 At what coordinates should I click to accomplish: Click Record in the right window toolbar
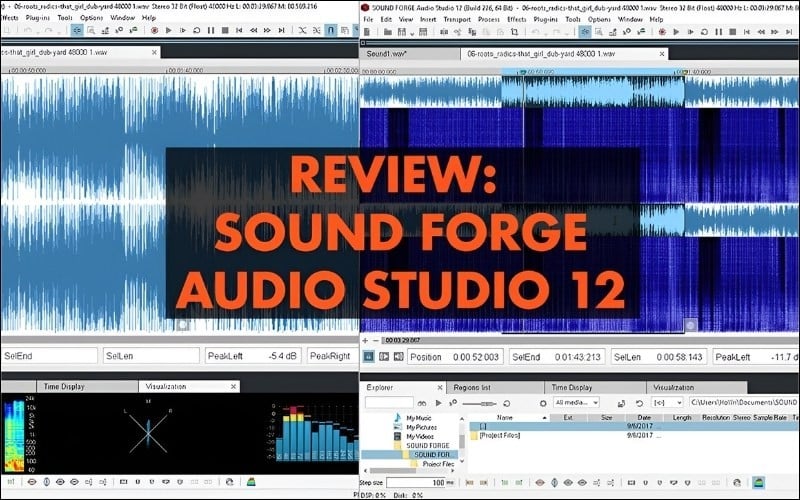pyautogui.click(x=662, y=32)
